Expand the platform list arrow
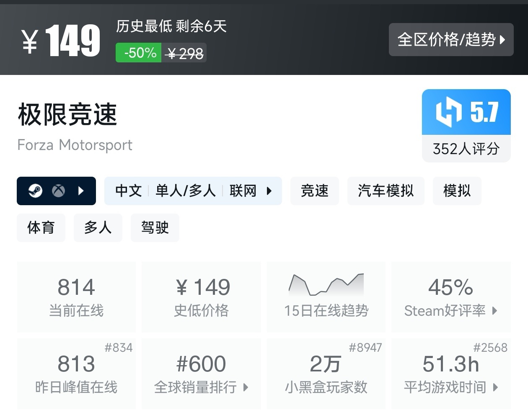The width and height of the screenshot is (528, 420). pos(80,191)
